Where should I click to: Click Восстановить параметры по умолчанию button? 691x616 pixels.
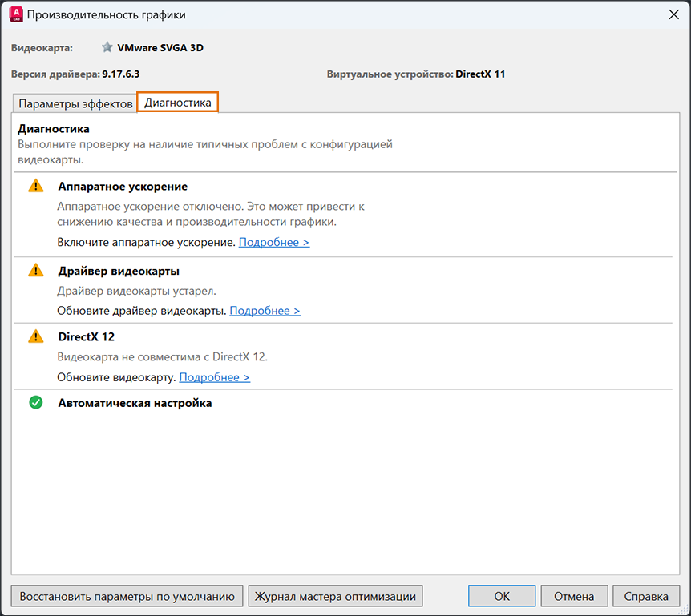pos(127,596)
